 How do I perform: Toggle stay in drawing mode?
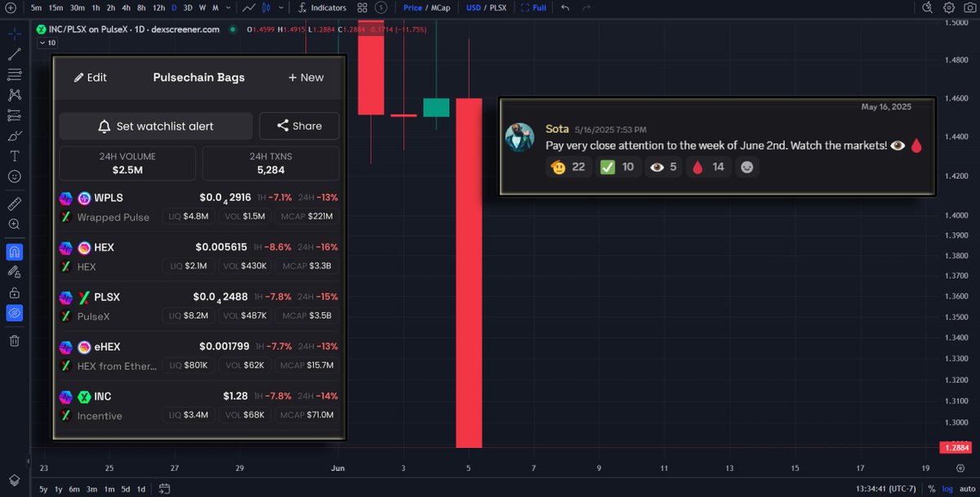15,271
